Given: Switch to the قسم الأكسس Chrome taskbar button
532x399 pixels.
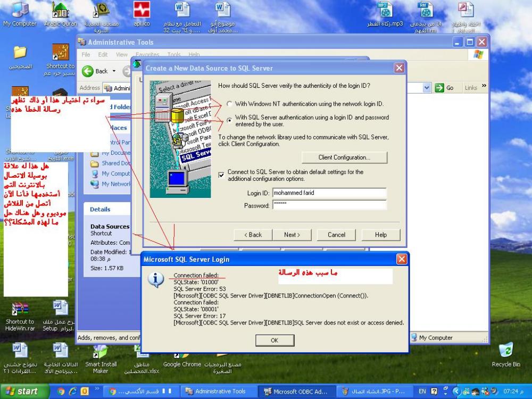Looking at the screenshot, I should click(x=141, y=392).
